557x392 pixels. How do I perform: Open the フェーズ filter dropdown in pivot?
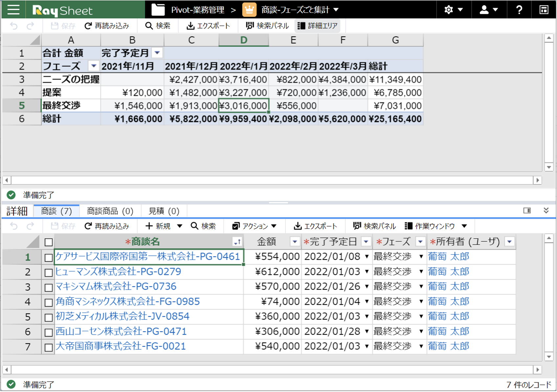tap(94, 66)
